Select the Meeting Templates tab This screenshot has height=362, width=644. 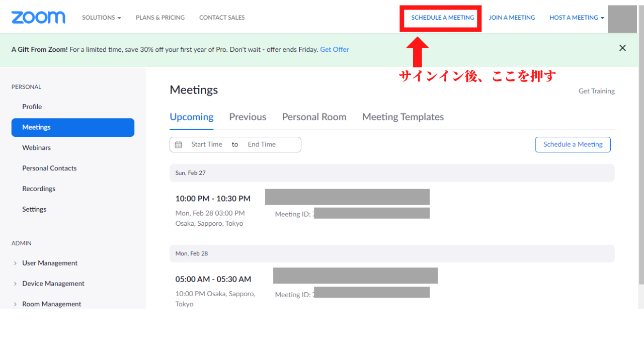coord(403,117)
